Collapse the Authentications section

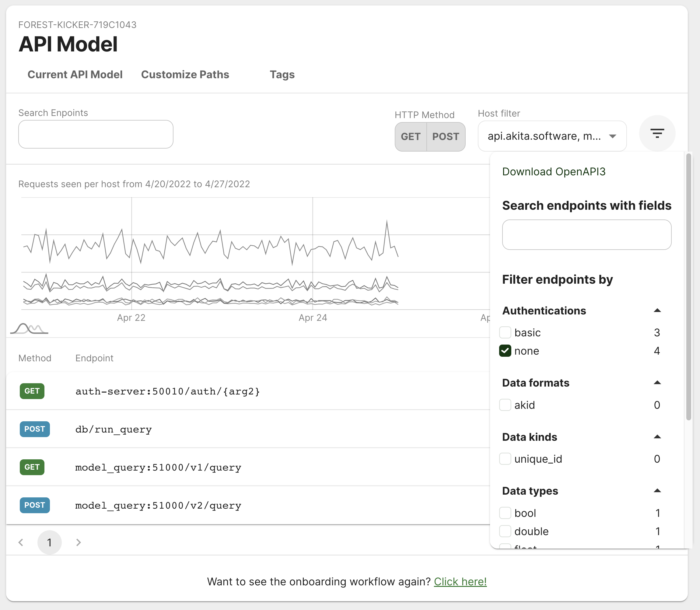[657, 310]
